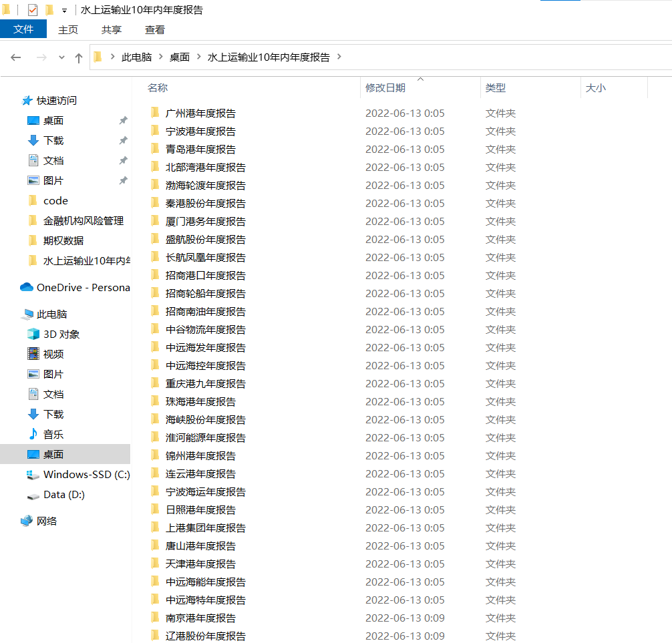Click the folder icon of 中远海控年度报告
This screenshot has width=672, height=643.
(x=155, y=365)
